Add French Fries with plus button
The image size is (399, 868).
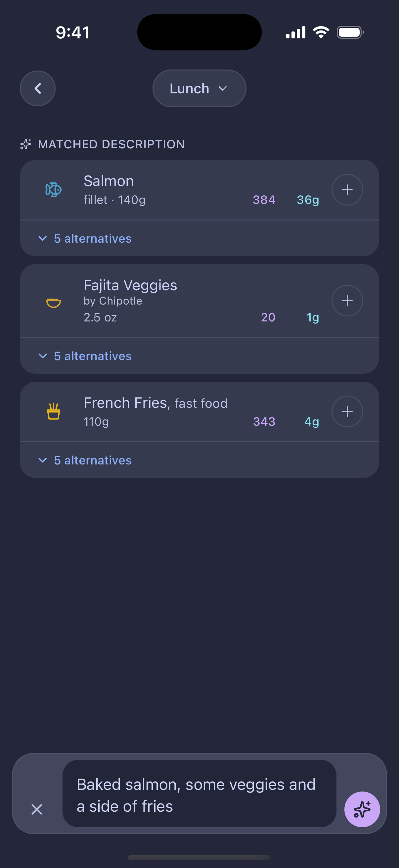347,411
